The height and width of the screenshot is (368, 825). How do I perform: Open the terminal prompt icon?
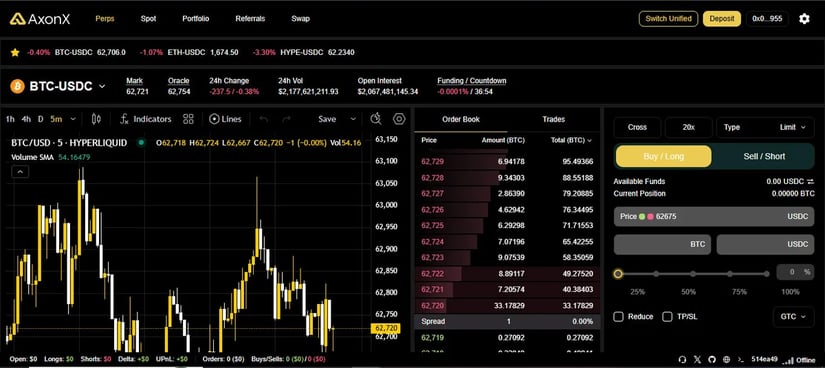click(x=741, y=359)
